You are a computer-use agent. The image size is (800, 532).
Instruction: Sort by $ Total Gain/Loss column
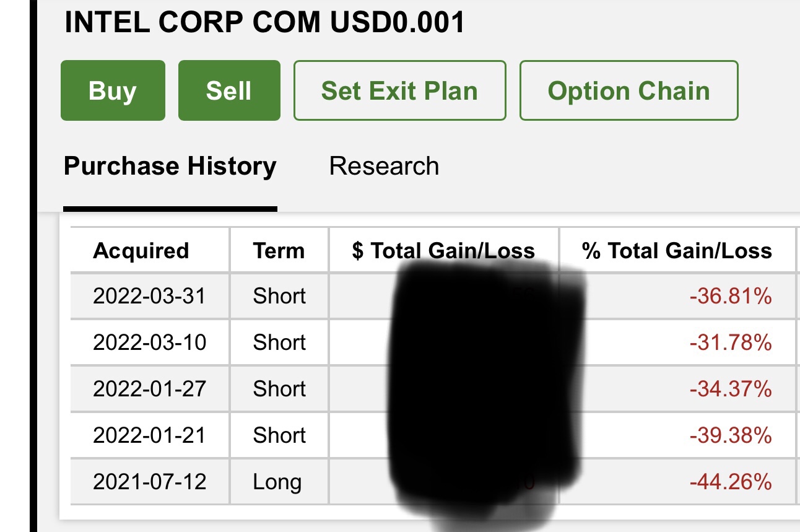pos(443,250)
